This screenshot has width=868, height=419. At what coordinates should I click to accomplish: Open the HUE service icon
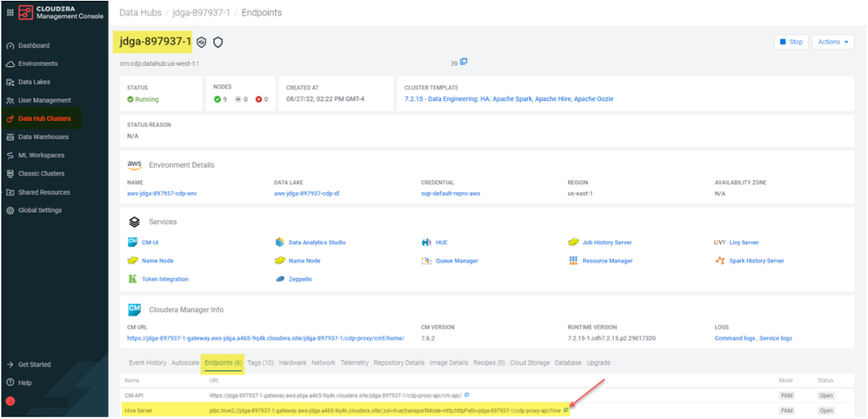coord(426,243)
